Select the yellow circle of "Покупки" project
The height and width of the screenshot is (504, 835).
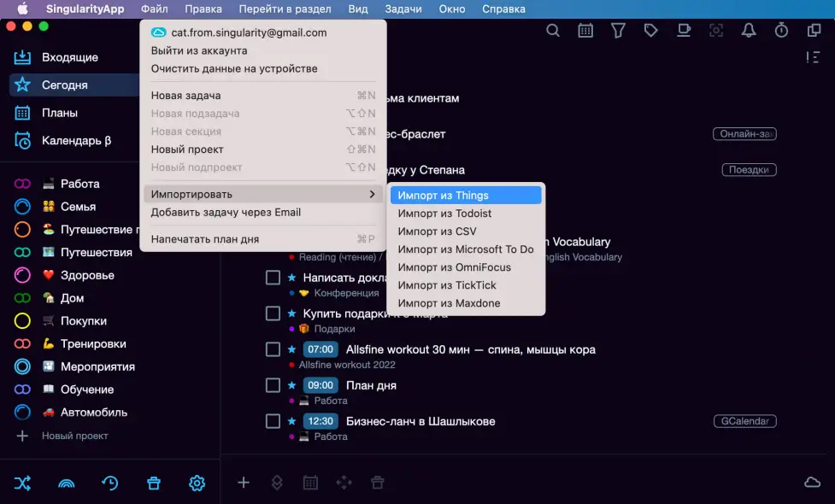click(x=22, y=321)
